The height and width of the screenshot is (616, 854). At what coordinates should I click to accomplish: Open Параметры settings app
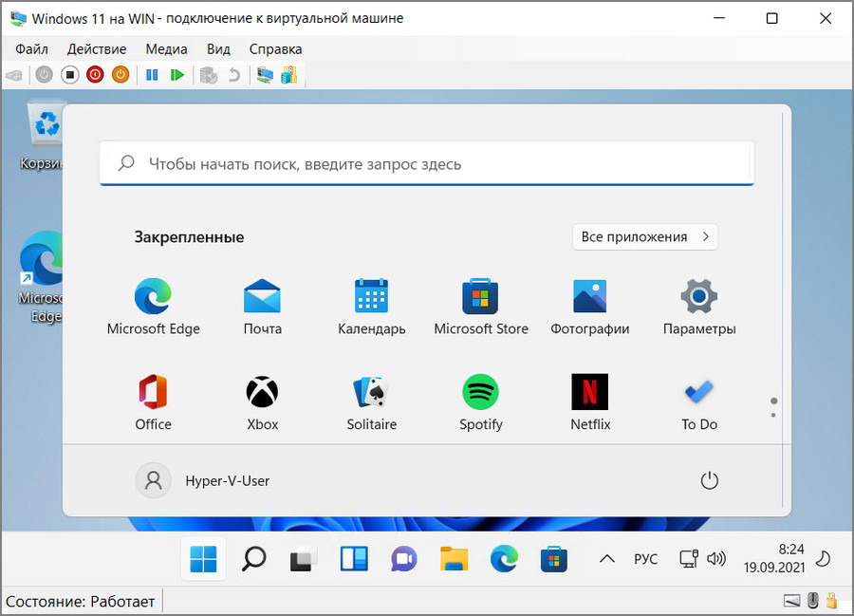click(x=699, y=307)
